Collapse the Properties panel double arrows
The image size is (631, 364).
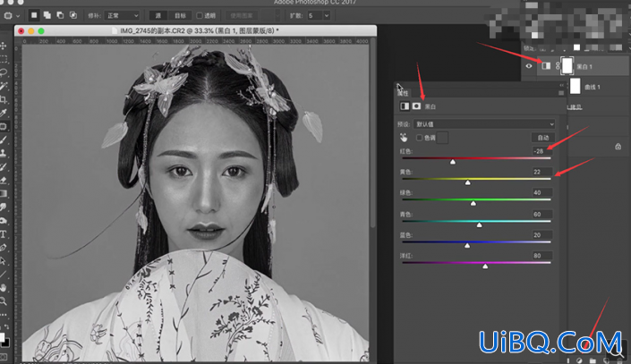click(561, 85)
